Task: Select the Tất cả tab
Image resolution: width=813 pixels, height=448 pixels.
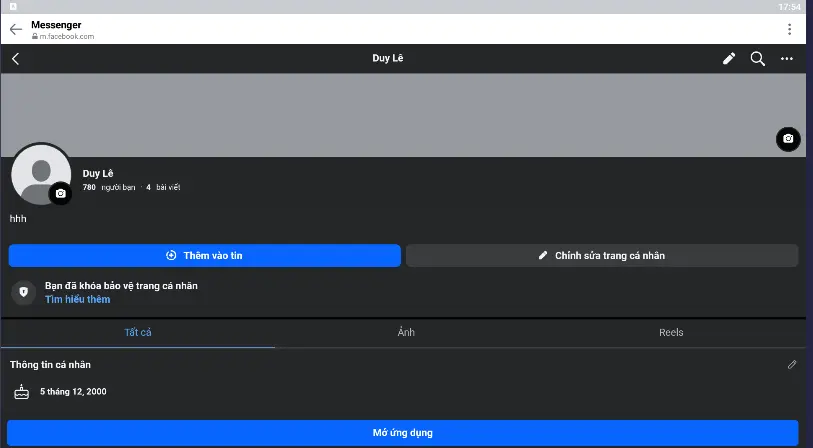Action: pyautogui.click(x=138, y=332)
